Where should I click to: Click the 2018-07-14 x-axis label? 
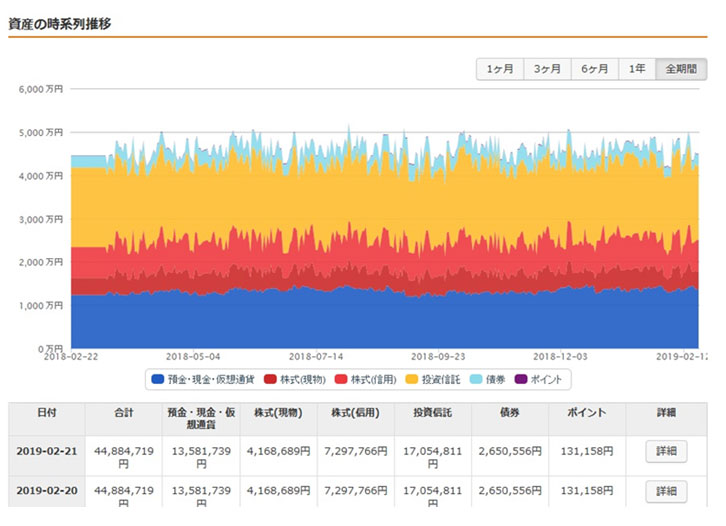tap(316, 357)
